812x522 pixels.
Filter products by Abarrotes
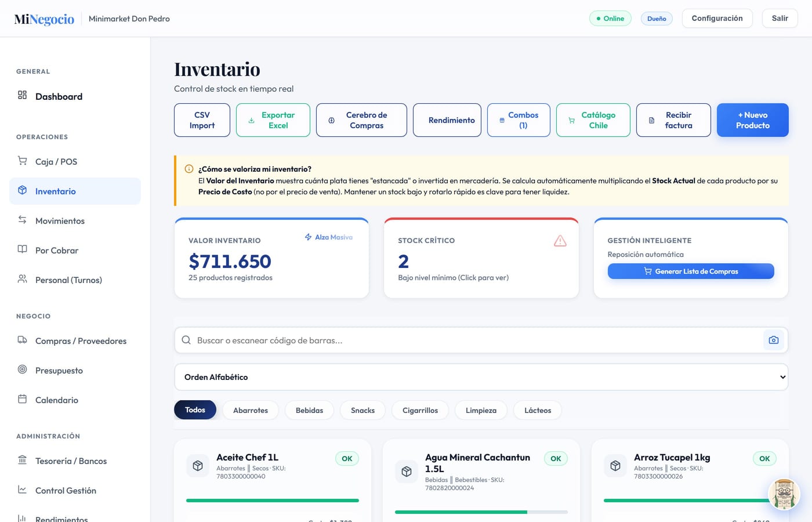tap(251, 410)
